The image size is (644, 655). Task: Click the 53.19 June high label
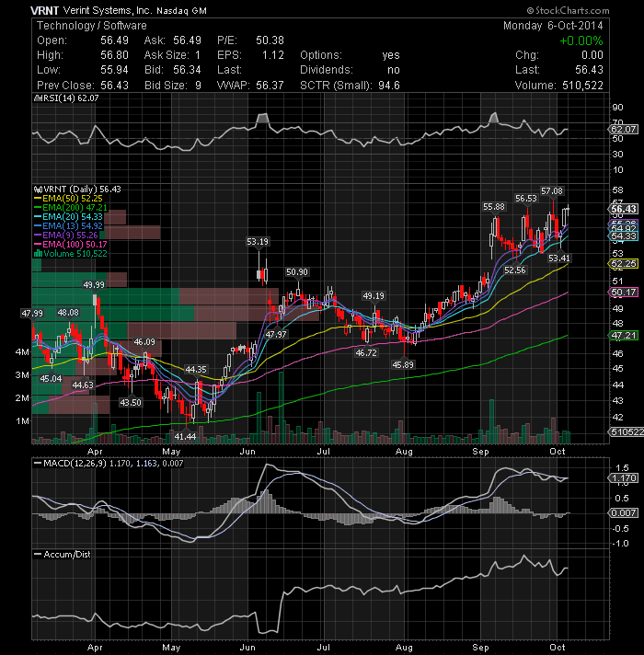[x=258, y=241]
